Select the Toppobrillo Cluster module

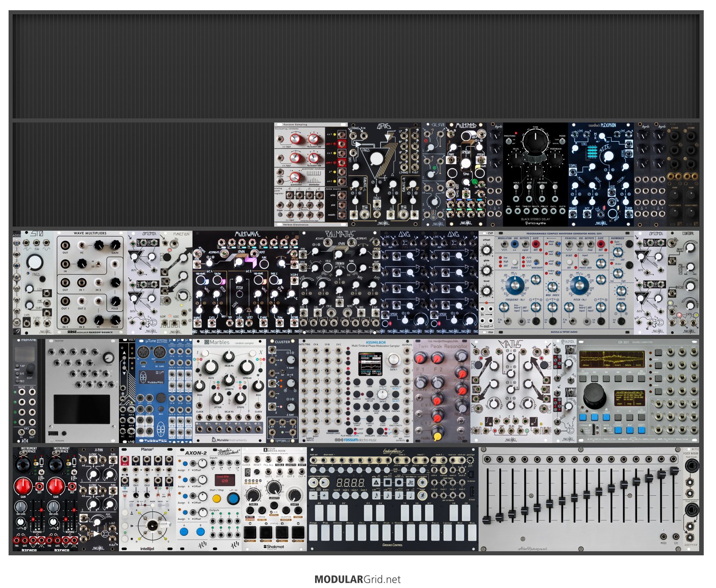282,391
